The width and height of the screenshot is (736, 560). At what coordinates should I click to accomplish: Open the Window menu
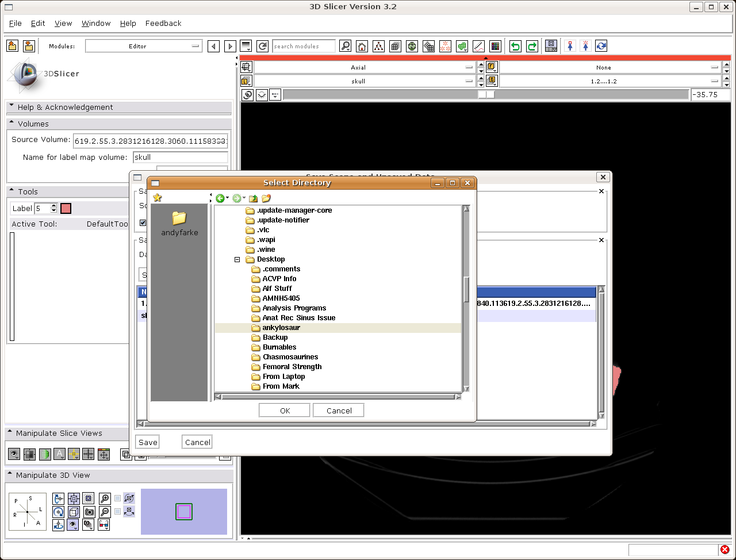point(96,23)
